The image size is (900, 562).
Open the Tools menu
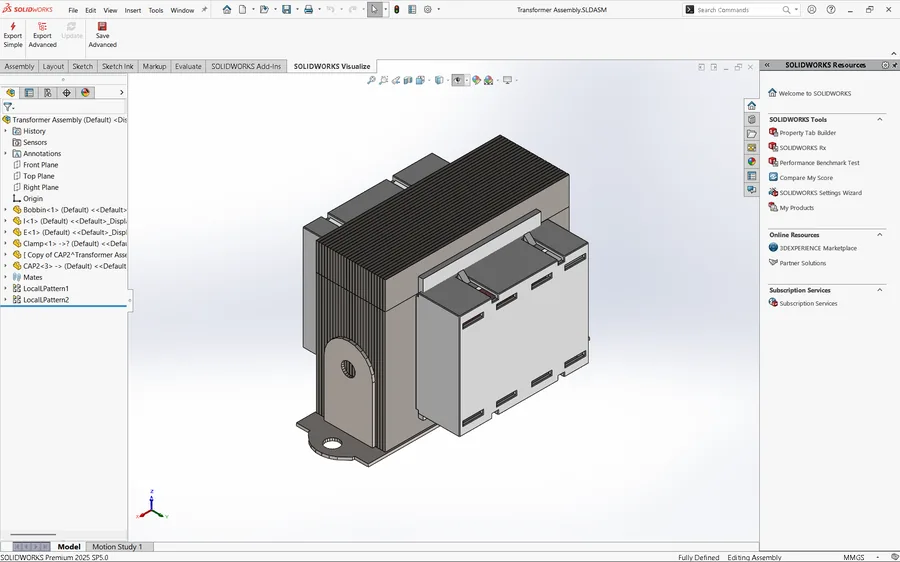(x=156, y=10)
